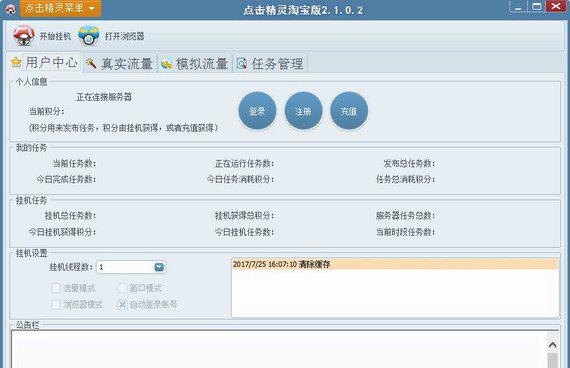Viewport: 570px width, 368px height.
Task: Enable the 流量模式 checkbox
Action: point(56,288)
